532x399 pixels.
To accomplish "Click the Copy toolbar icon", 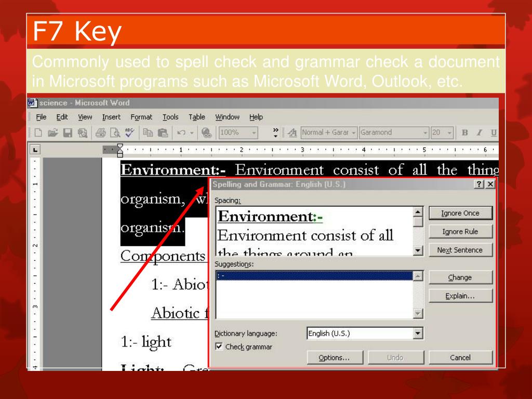I will click(148, 132).
